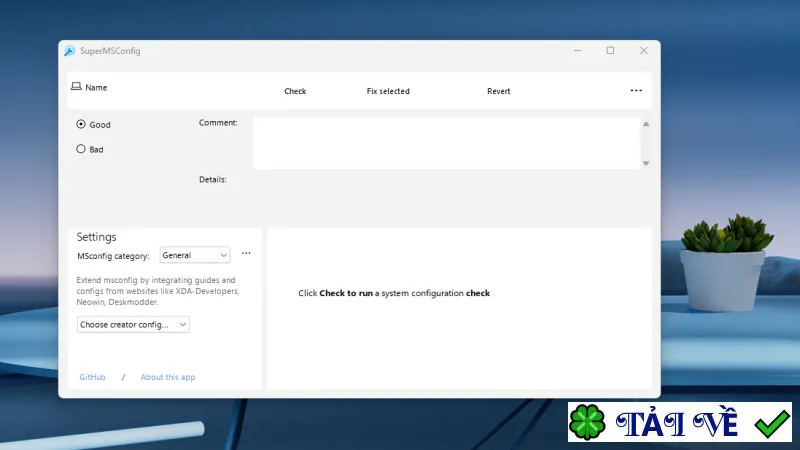
Task: Click Revert in the toolbar
Action: point(498,91)
